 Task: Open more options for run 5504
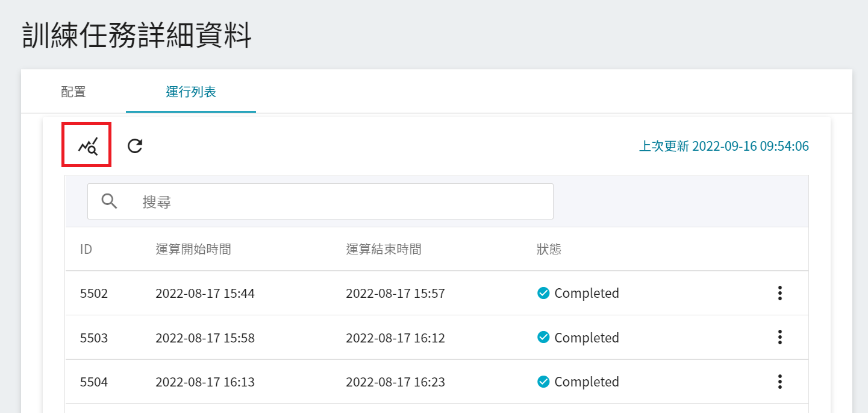pos(779,382)
